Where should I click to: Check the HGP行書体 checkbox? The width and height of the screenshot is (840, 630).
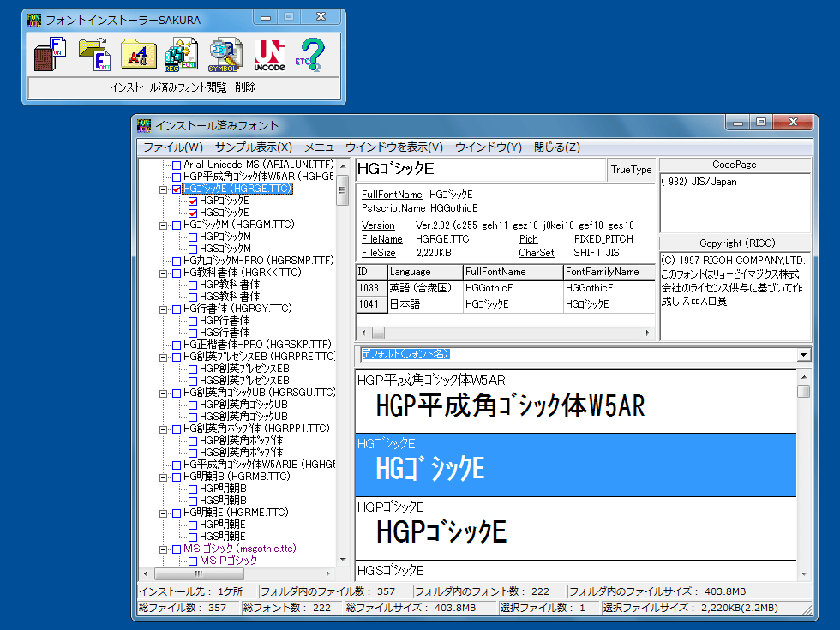point(193,321)
